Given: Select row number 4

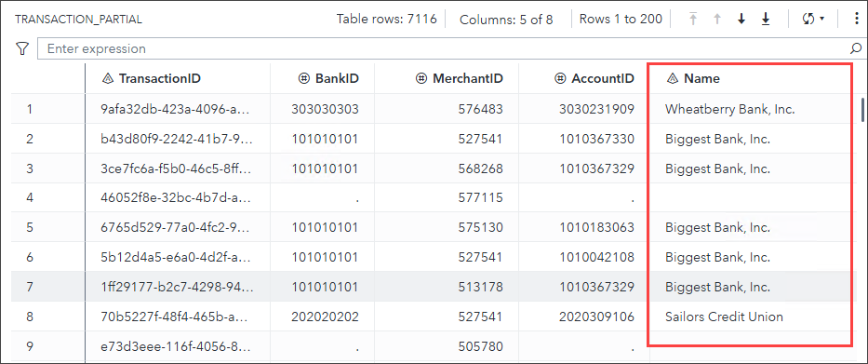Looking at the screenshot, I should 30,197.
